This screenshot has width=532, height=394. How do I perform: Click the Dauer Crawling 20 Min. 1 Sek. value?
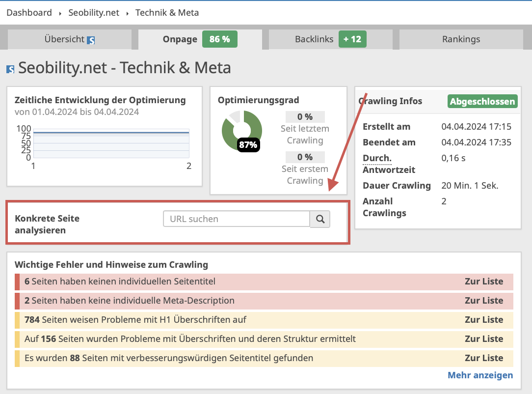470,186
